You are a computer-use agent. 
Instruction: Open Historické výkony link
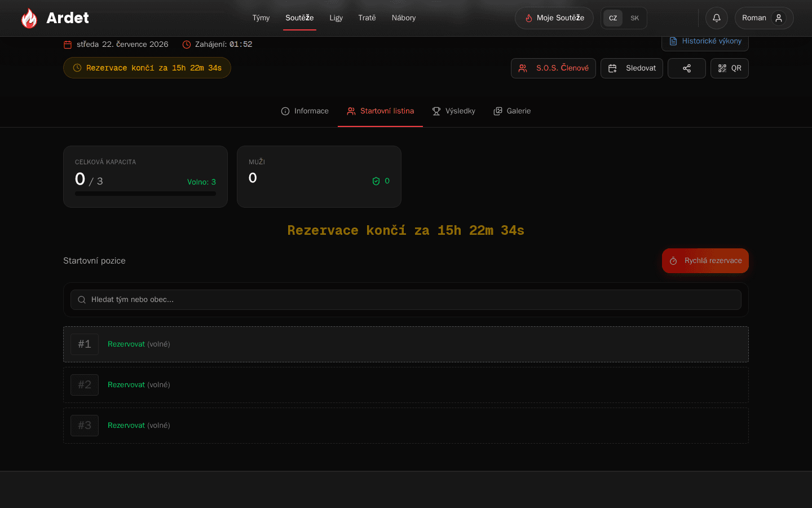click(705, 41)
